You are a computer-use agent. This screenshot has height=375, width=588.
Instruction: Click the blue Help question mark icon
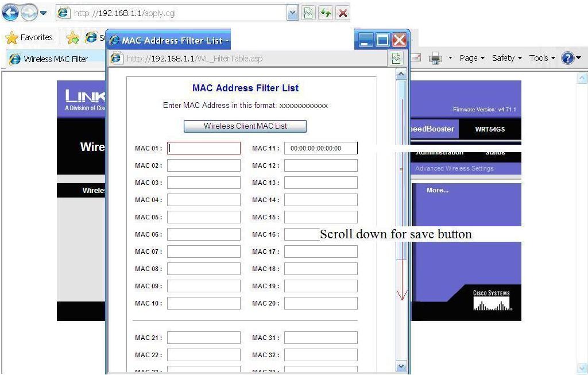(x=567, y=58)
